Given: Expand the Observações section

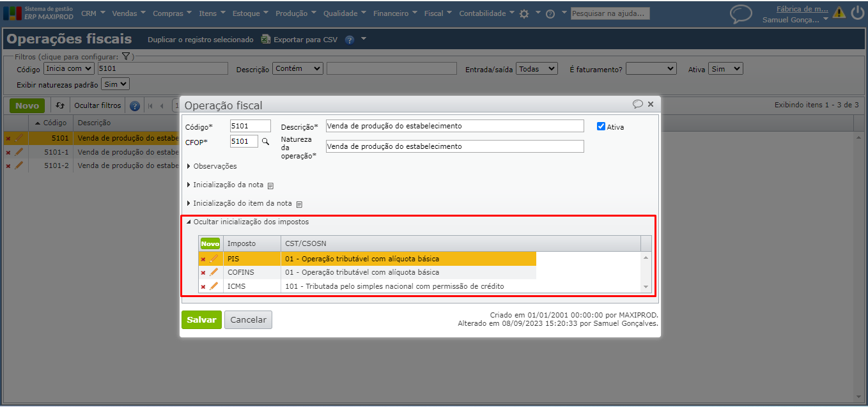Looking at the screenshot, I should tap(212, 166).
